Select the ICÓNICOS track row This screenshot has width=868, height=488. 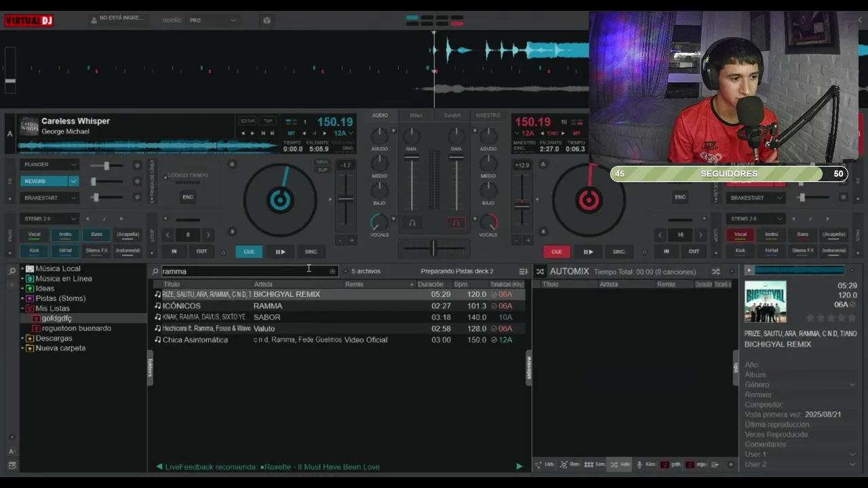tap(339, 306)
